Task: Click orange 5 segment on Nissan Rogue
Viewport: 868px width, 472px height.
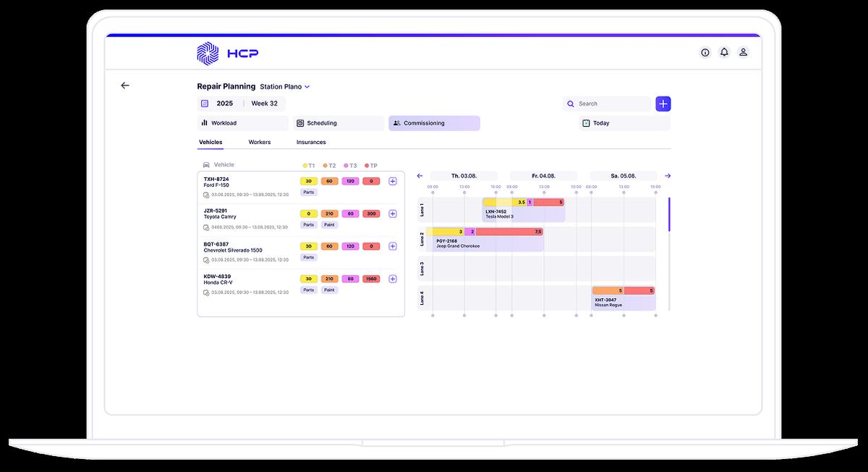Action: tap(608, 290)
